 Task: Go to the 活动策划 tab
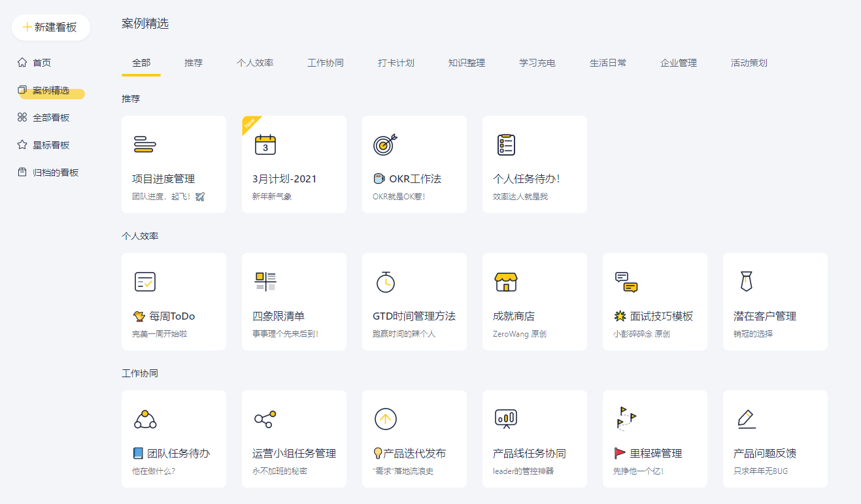click(x=749, y=63)
